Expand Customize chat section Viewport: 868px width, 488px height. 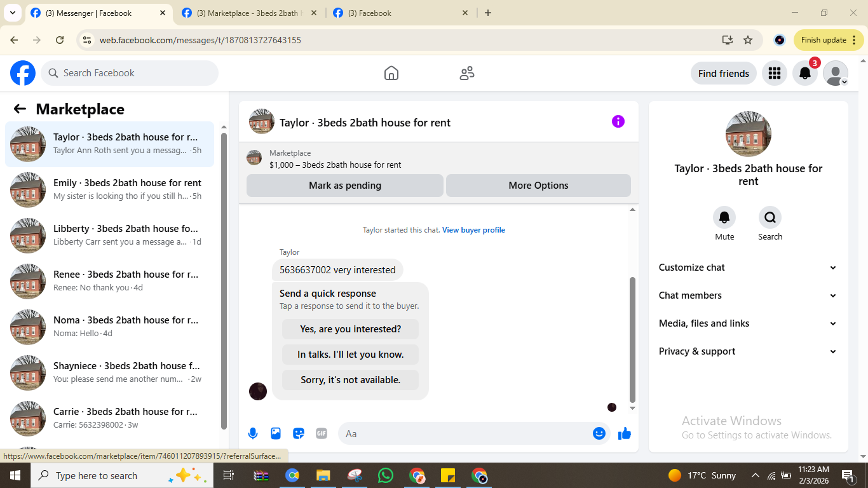(x=748, y=268)
